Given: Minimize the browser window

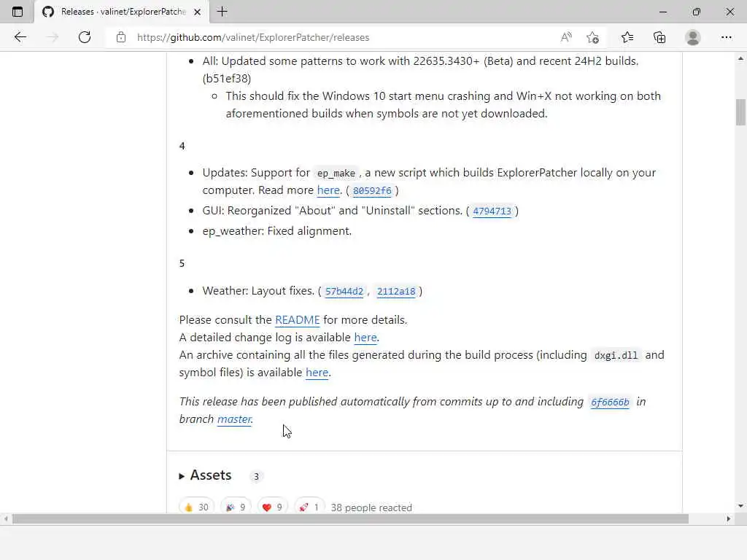Looking at the screenshot, I should click(x=663, y=12).
